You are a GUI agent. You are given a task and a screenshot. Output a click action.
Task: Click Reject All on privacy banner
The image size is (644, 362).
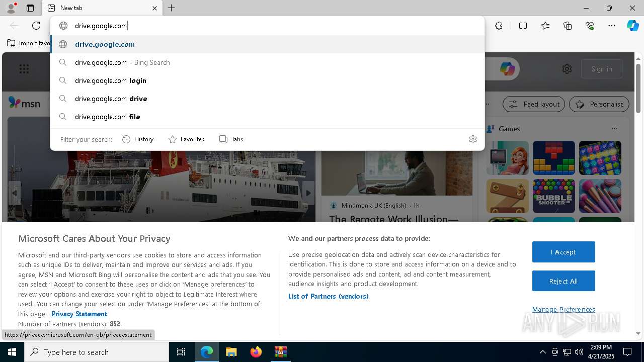point(563,281)
